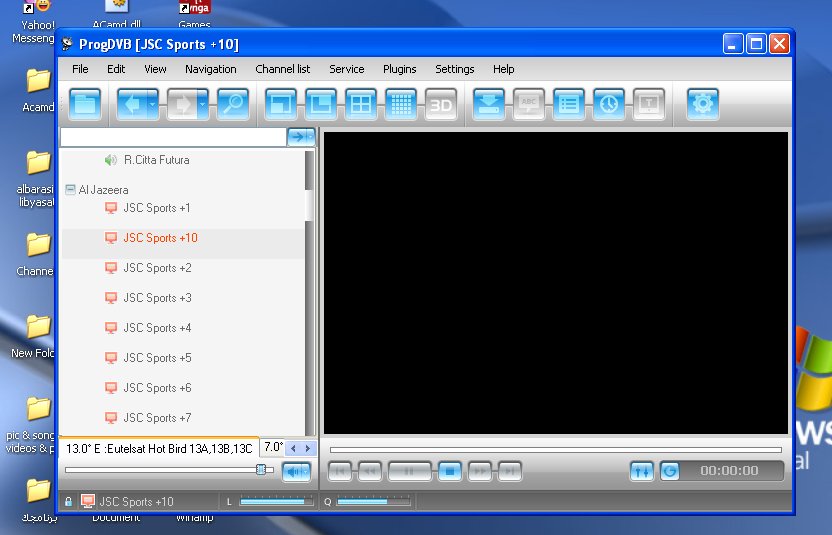Click the fast forward playback button
The image size is (832, 535).
(x=480, y=471)
